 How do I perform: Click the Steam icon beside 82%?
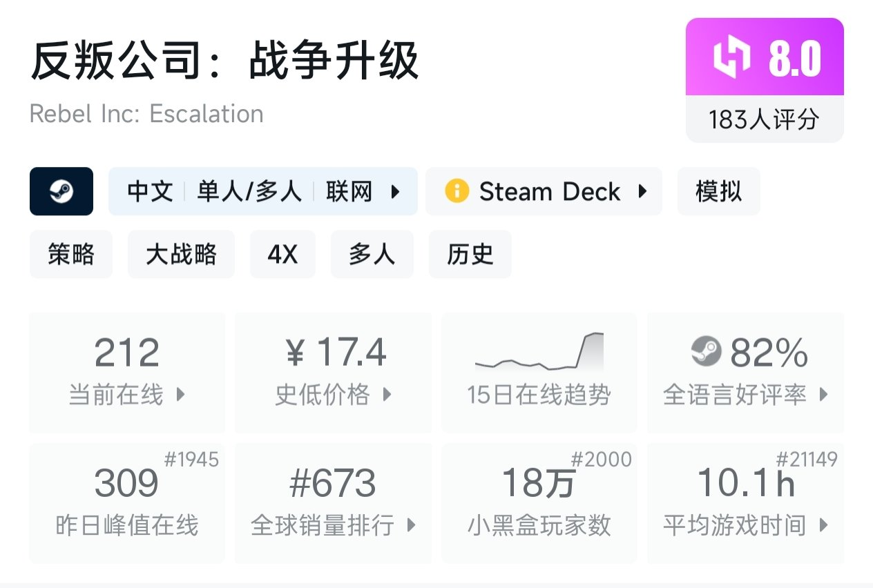click(706, 353)
